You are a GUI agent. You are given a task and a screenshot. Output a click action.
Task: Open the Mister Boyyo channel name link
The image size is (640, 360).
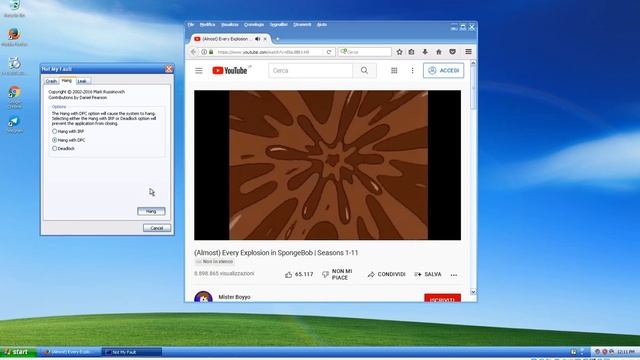(234, 297)
